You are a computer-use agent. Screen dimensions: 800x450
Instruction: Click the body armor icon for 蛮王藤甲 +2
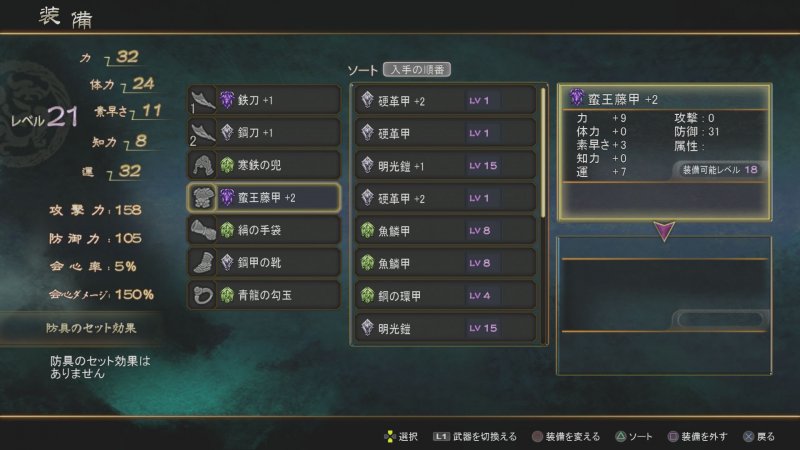(203, 197)
